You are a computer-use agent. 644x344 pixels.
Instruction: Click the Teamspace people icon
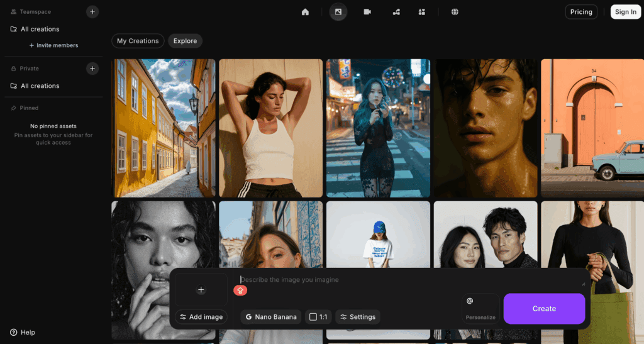tap(14, 12)
